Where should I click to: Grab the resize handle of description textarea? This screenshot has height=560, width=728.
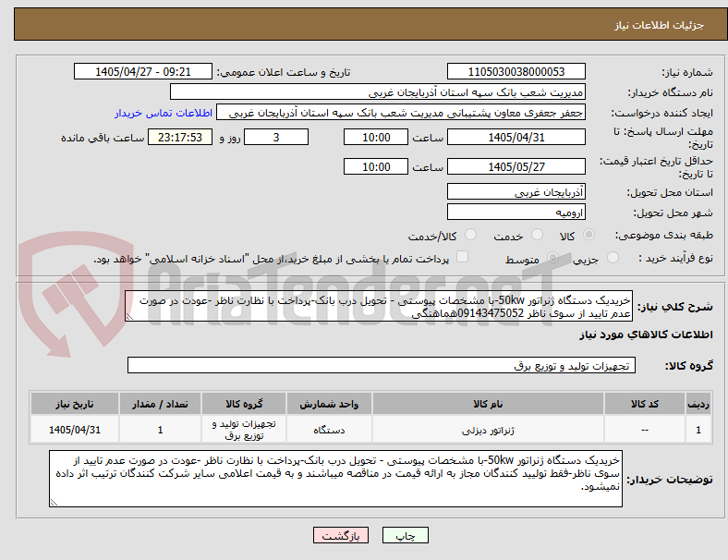[x=129, y=317]
